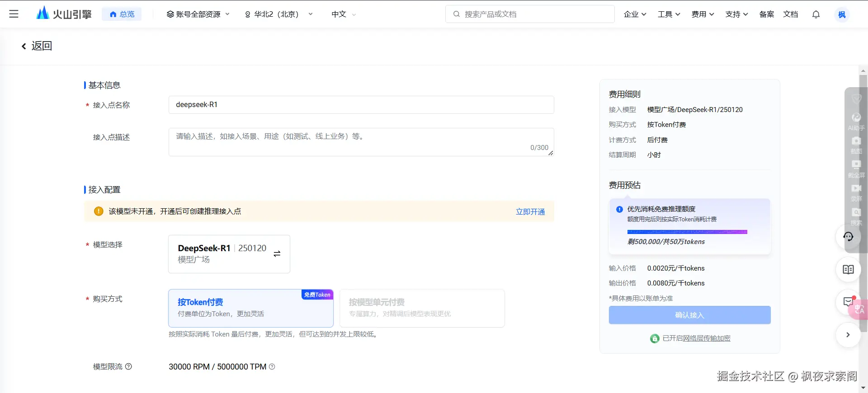The width and height of the screenshot is (868, 393).
Task: Click 模型广场/DeepSeek-R1/250120 text
Action: (x=695, y=110)
